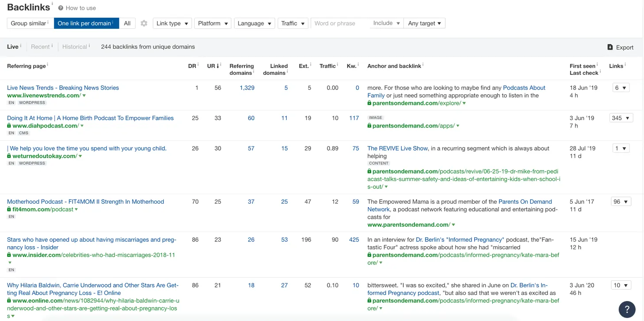The width and height of the screenshot is (644, 321).
Task: Open the Links dropdown showing 10
Action: click(621, 286)
